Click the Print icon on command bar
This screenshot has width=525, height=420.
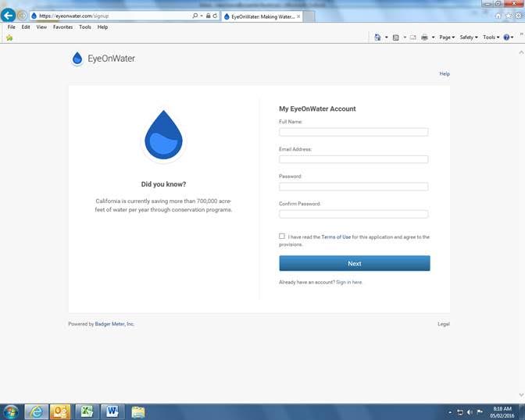click(424, 37)
